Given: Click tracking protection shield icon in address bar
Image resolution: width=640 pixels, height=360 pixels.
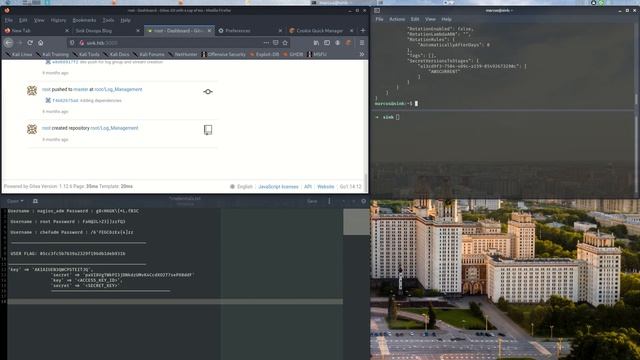Looking at the screenshot, I should (x=72, y=42).
